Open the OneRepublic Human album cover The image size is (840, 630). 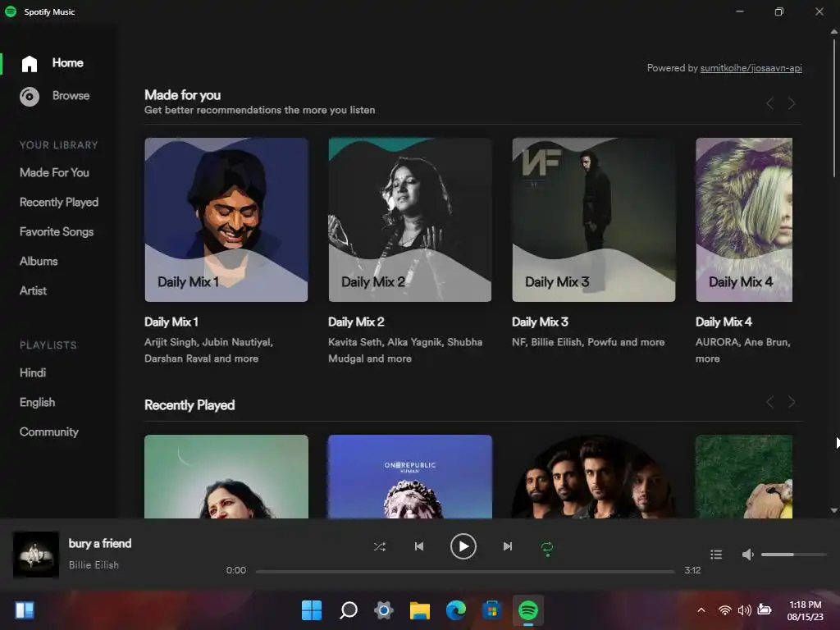tap(410, 477)
